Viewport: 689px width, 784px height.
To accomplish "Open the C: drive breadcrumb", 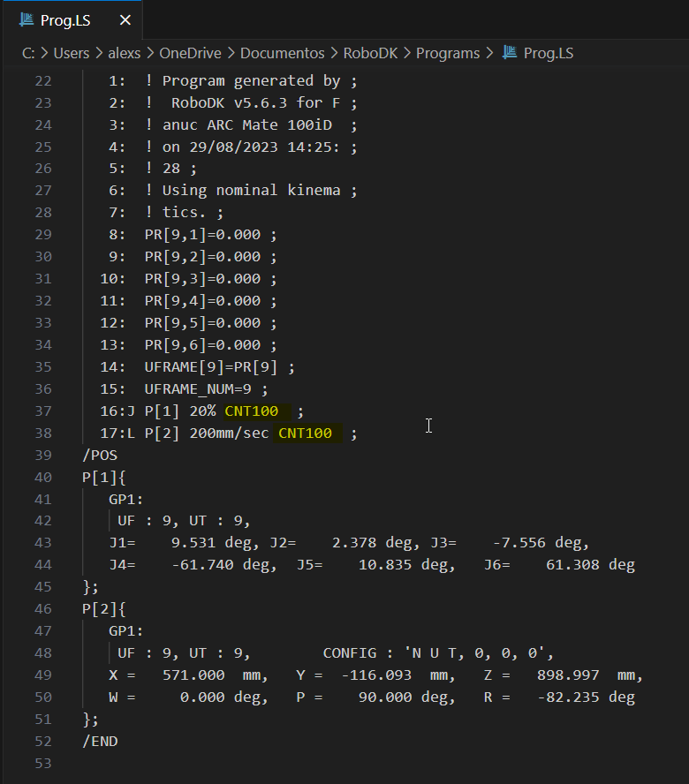I will point(28,53).
